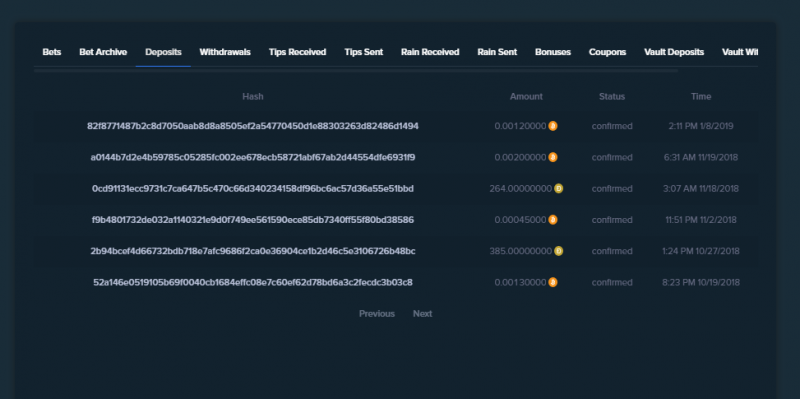The height and width of the screenshot is (399, 800).
Task: Click the Bitcoin icon next to 0.00200000
Action: [x=553, y=157]
